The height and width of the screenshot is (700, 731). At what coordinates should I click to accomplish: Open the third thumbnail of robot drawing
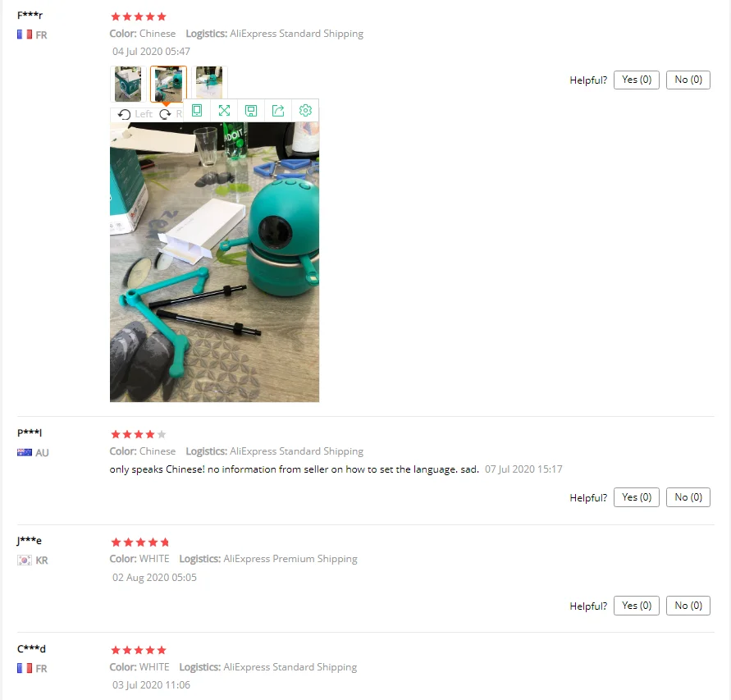(209, 83)
